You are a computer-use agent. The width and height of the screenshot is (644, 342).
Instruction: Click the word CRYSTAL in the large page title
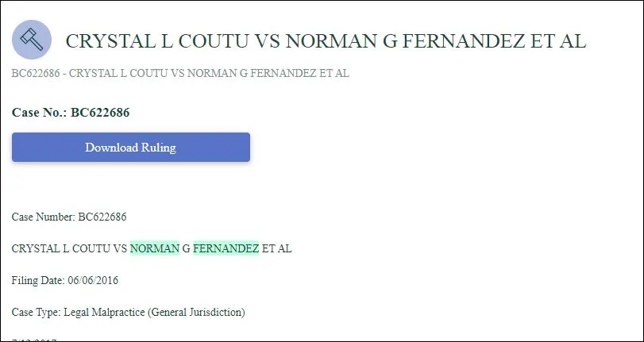(x=101, y=41)
